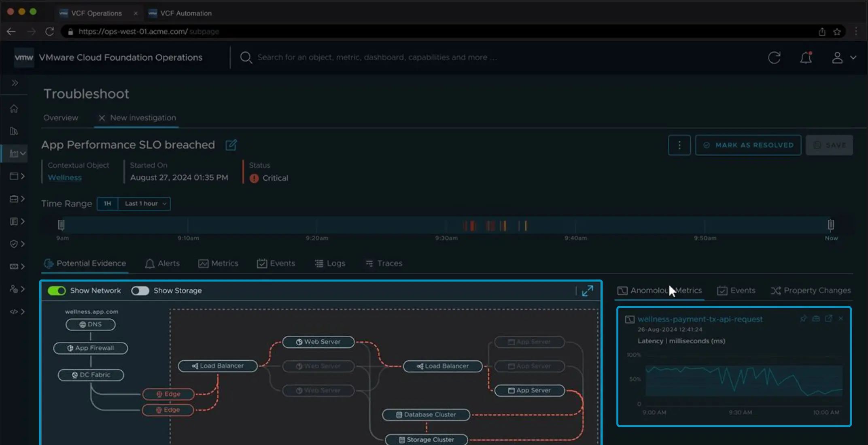Expand the left sidebar with double chevron
The width and height of the screenshot is (868, 445).
[x=15, y=83]
